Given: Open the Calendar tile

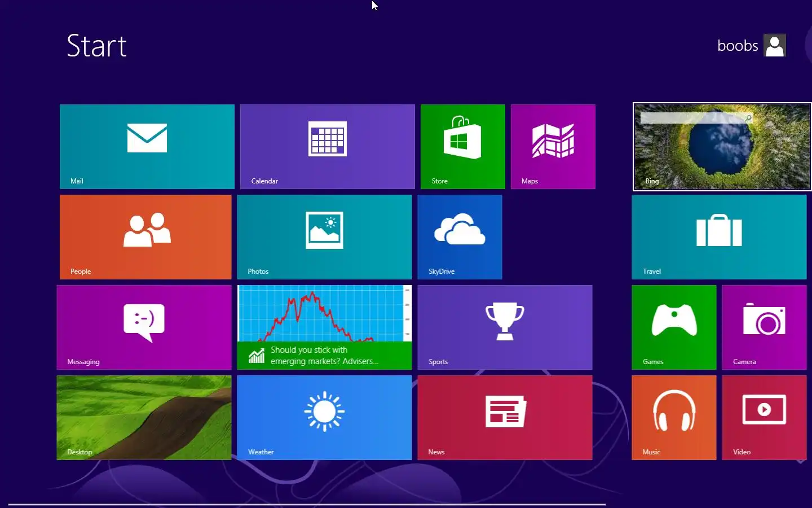Looking at the screenshot, I should coord(328,147).
